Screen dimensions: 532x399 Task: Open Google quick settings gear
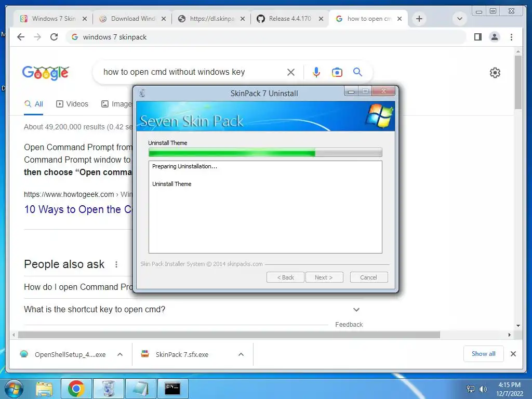(x=495, y=73)
